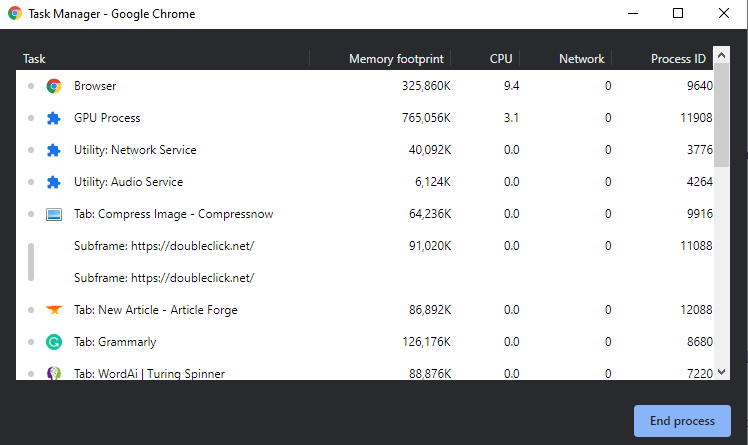Viewport: 748px width, 445px height.
Task: Click the Article Forge tab icon
Action: pos(54,310)
